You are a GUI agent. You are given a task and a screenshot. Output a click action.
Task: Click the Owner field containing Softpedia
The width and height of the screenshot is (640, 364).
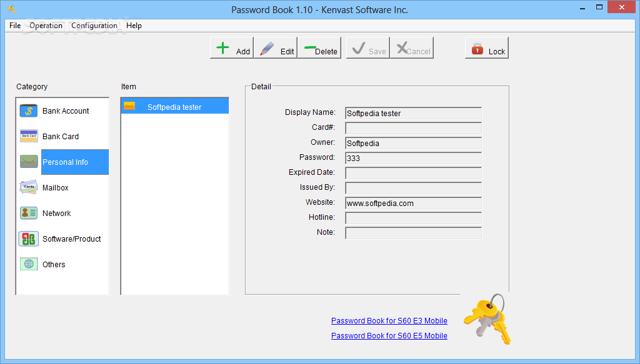pos(414,143)
